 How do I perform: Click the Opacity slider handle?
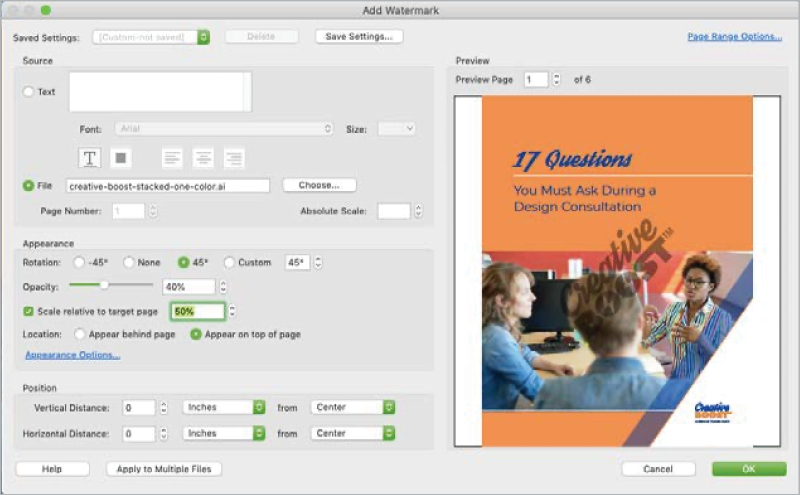104,286
